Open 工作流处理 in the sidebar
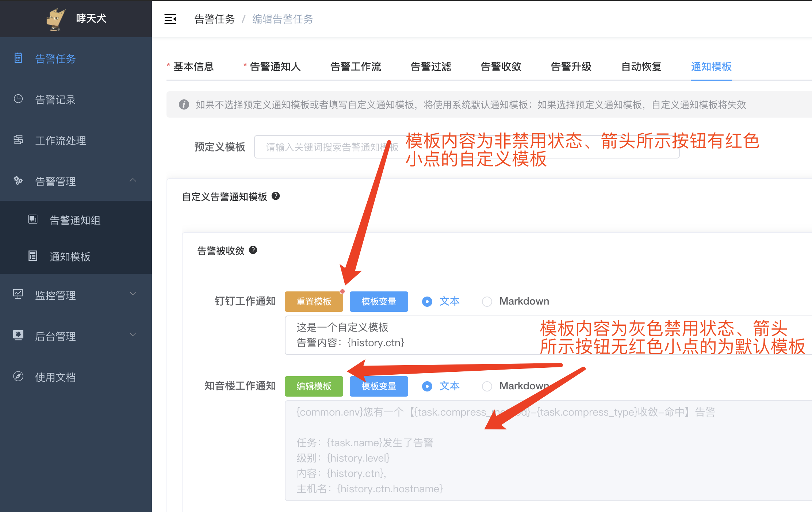The height and width of the screenshot is (512, 812). [x=76, y=140]
